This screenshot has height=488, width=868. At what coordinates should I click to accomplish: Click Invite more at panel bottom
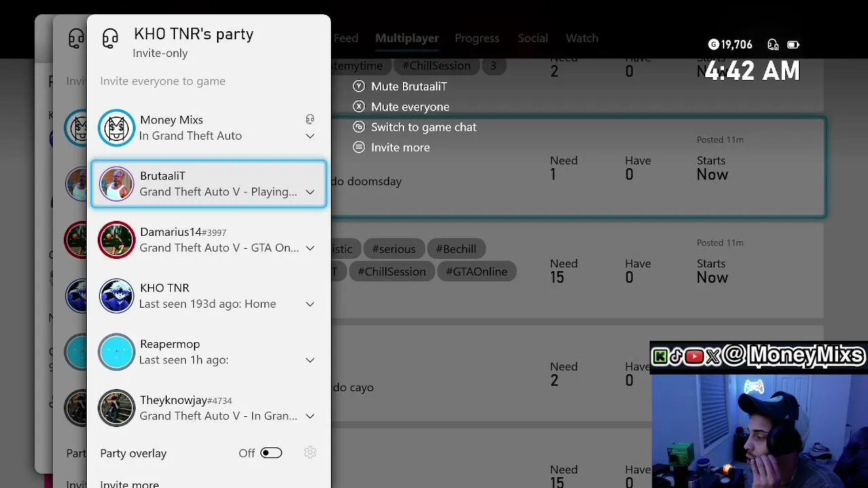(x=130, y=483)
